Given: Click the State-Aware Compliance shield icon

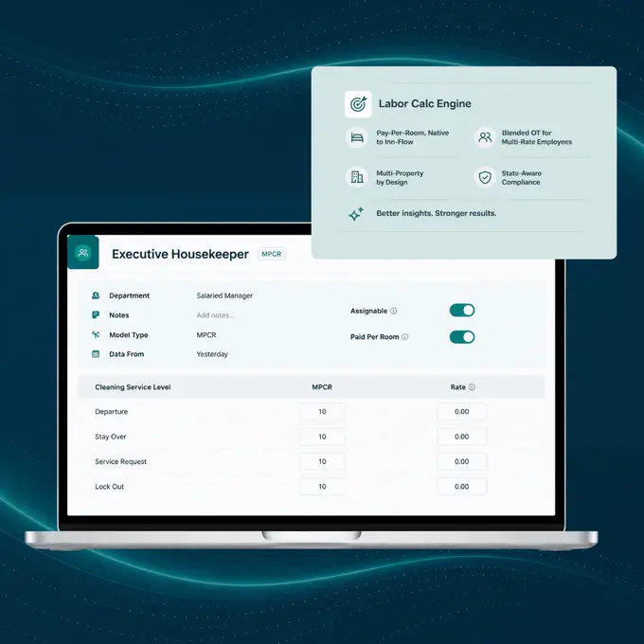Looking at the screenshot, I should [485, 177].
